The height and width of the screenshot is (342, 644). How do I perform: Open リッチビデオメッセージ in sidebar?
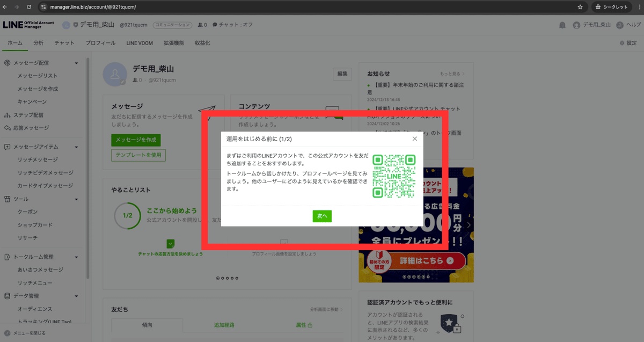[45, 173]
